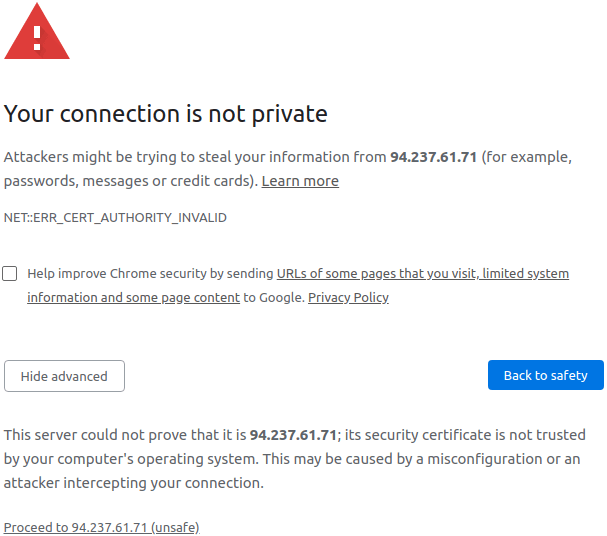This screenshot has width=607, height=536.
Task: Click 'attacker intercepting your connection' sentence
Action: click(133, 483)
